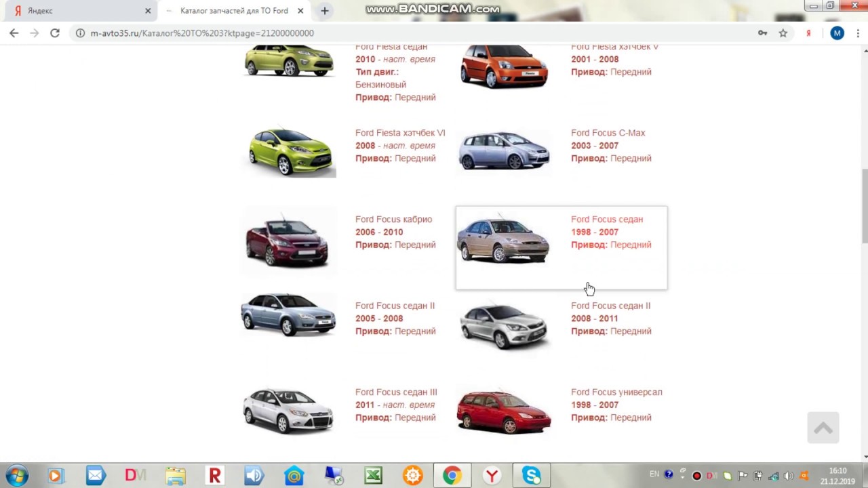
Task: Open the Chrome profile avatar M
Action: 837,33
